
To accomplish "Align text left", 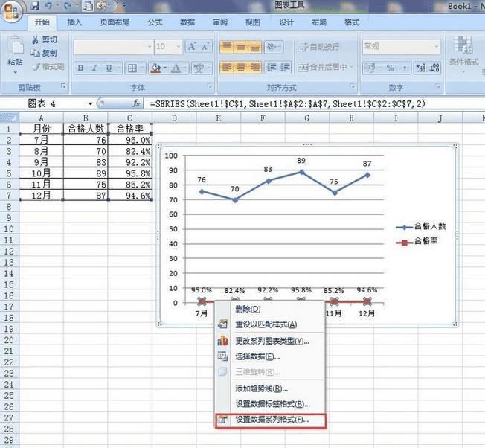I will (227, 68).
